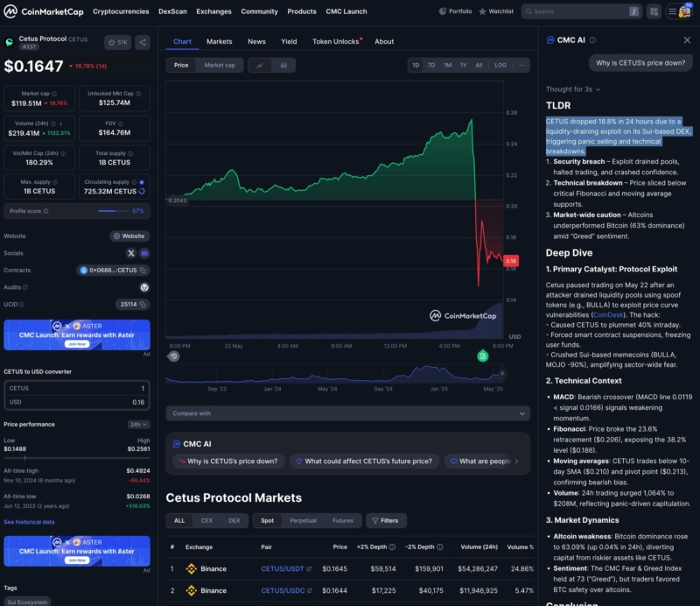This screenshot has width=700, height=606.
Task: Copy the CETUS contract address
Action: pyautogui.click(x=143, y=271)
